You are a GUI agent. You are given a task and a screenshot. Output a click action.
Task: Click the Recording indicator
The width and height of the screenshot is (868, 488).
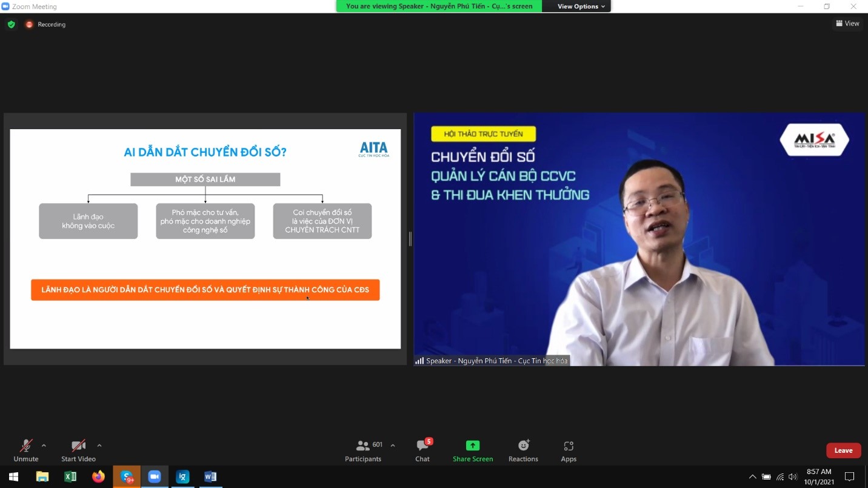click(45, 24)
